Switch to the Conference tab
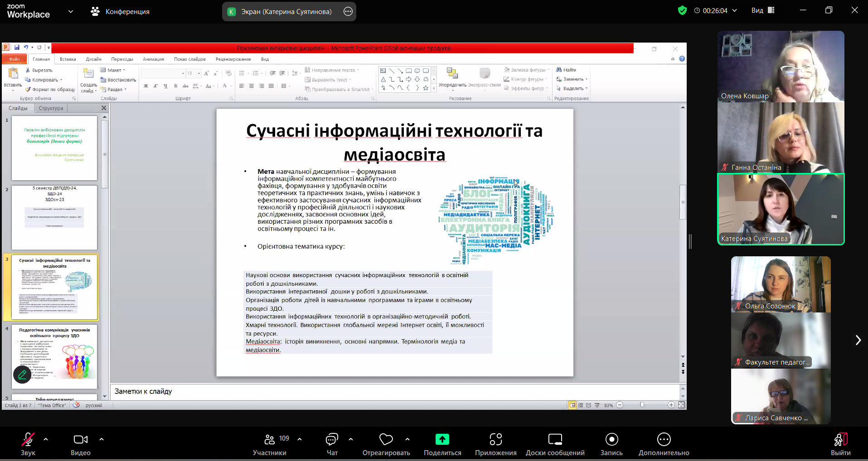Screen dimensions: 868x461 (x=120, y=11)
